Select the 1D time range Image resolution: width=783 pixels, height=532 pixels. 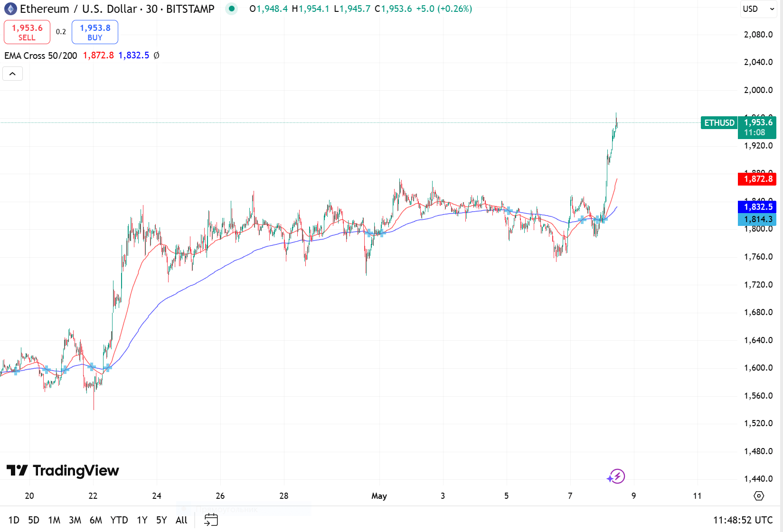point(14,520)
